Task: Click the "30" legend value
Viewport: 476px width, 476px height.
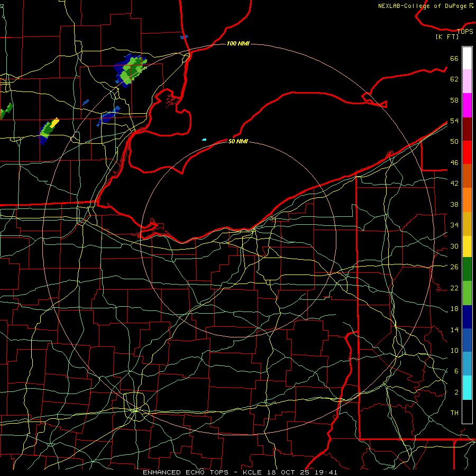Action: point(454,246)
